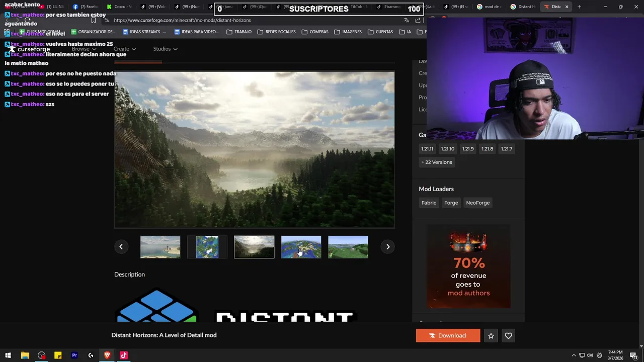Open the OBS-style round taskbar icon
The height and width of the screenshot is (362, 644).
[41, 355]
